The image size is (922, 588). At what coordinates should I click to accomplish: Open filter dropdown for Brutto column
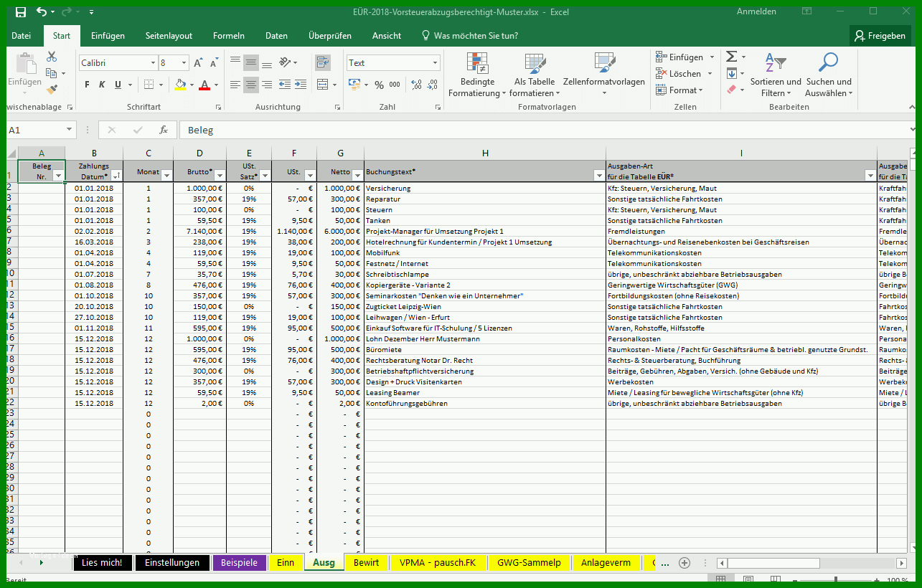(x=220, y=176)
